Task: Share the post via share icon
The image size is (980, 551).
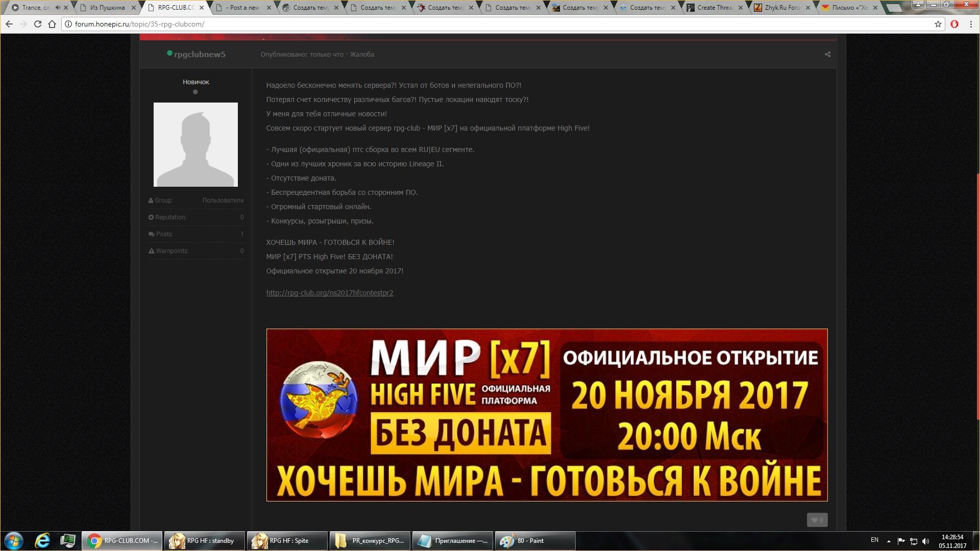Action: (827, 54)
